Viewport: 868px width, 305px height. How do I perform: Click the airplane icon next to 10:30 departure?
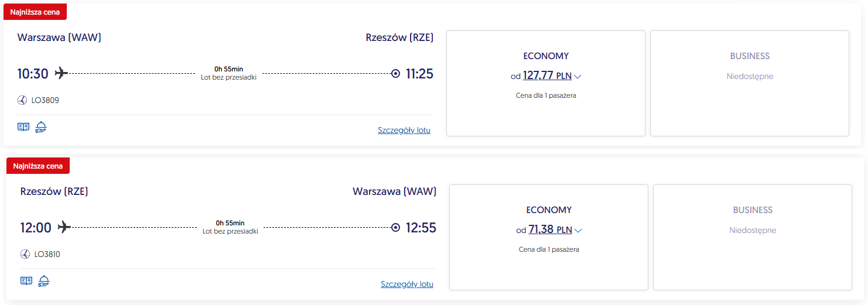[61, 73]
